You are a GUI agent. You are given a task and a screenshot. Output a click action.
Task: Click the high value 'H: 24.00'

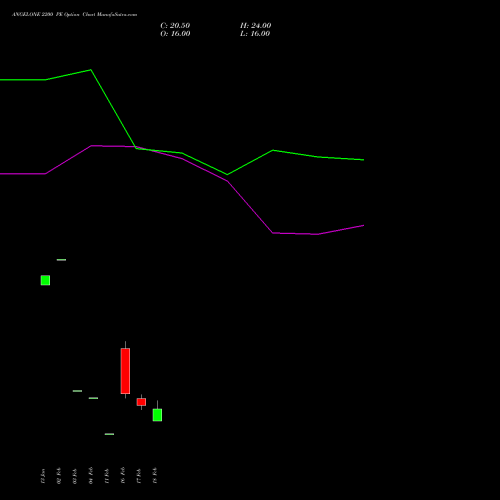[x=255, y=26]
